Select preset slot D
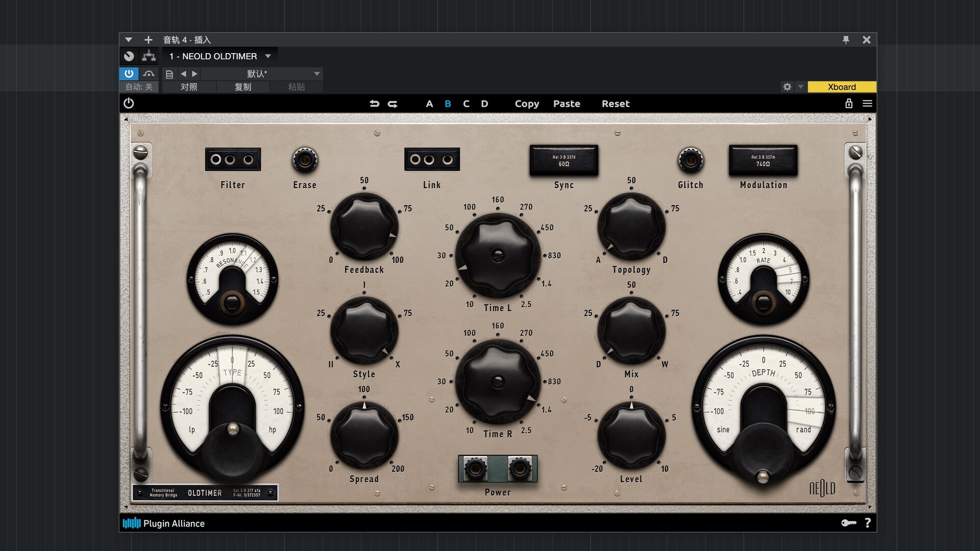Viewport: 980px width, 551px height. point(484,104)
